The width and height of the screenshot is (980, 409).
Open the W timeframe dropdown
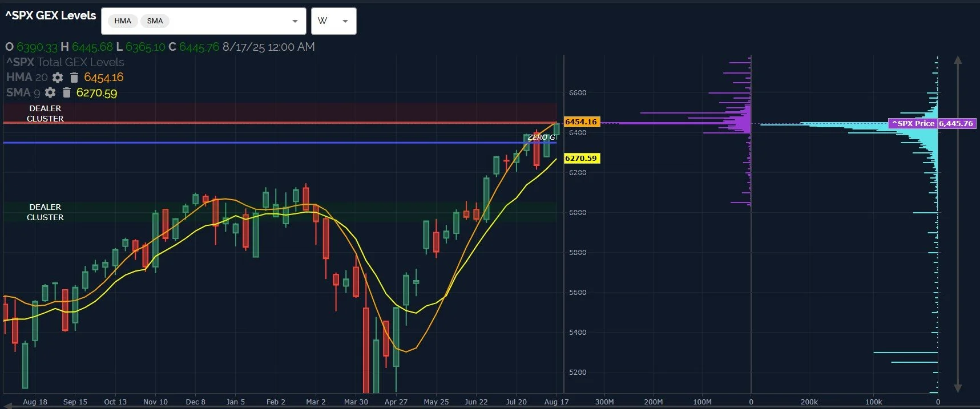[x=334, y=21]
